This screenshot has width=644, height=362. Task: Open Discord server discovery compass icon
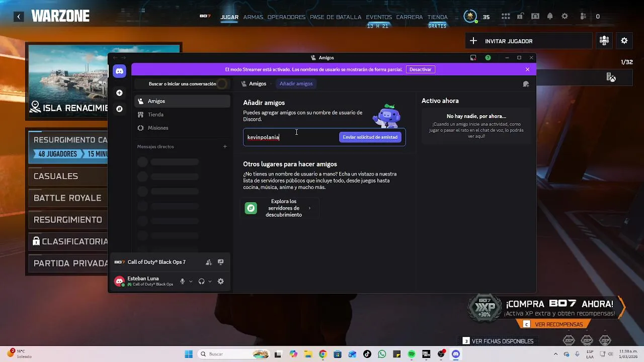[119, 109]
